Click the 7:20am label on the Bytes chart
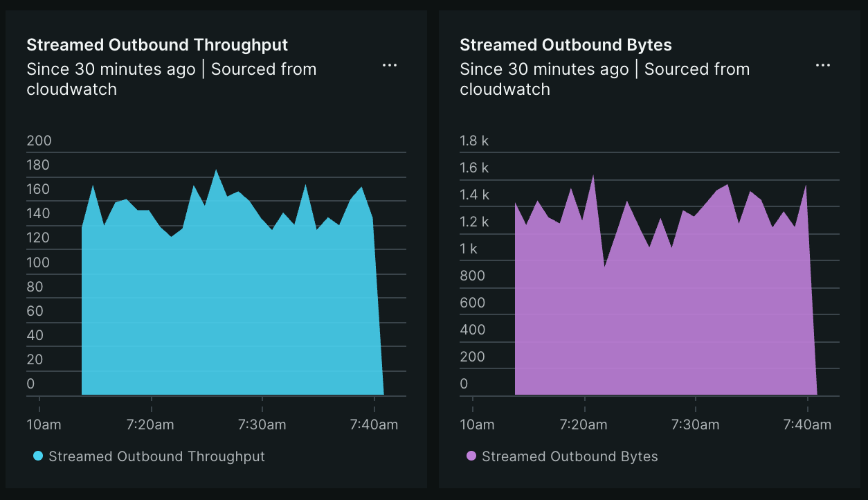Viewport: 868px width, 500px height. (584, 425)
